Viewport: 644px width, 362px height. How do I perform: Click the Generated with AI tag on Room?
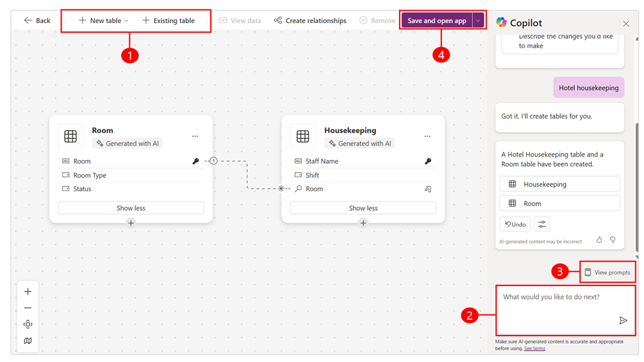(x=127, y=143)
